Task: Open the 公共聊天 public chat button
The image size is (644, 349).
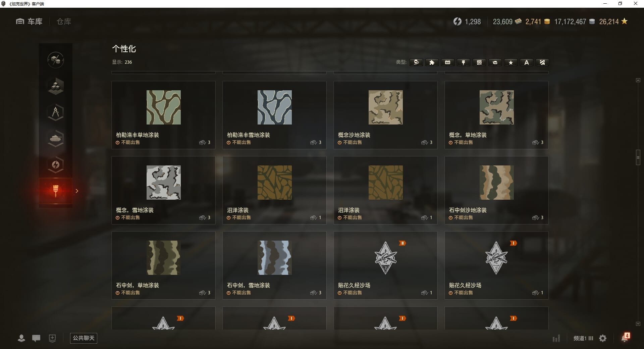Action: pos(84,338)
